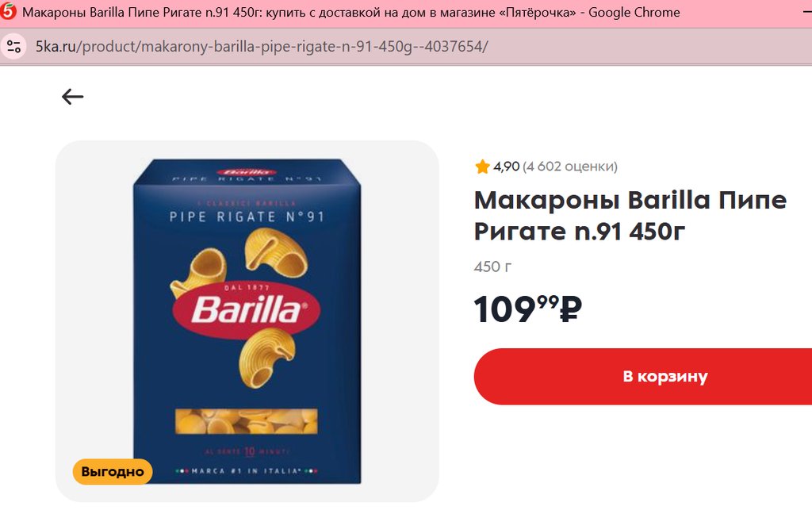Open the "4 602 оценки" reviews link
The image size is (812, 514).
click(569, 167)
